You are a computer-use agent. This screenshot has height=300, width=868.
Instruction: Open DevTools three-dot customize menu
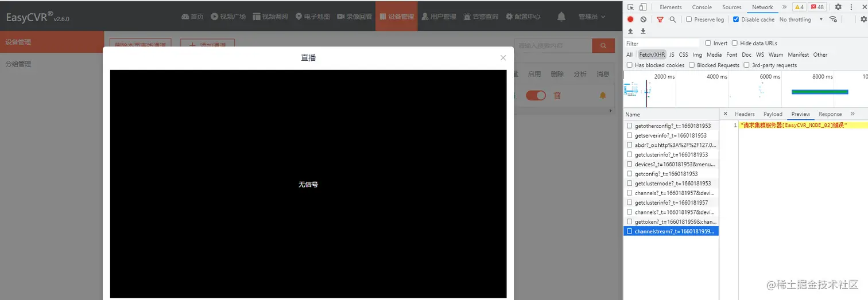point(851,7)
